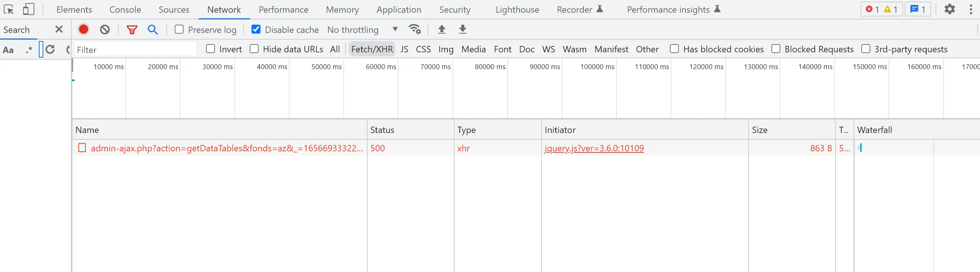
Task: Sort requests by Status column
Action: [411, 130]
